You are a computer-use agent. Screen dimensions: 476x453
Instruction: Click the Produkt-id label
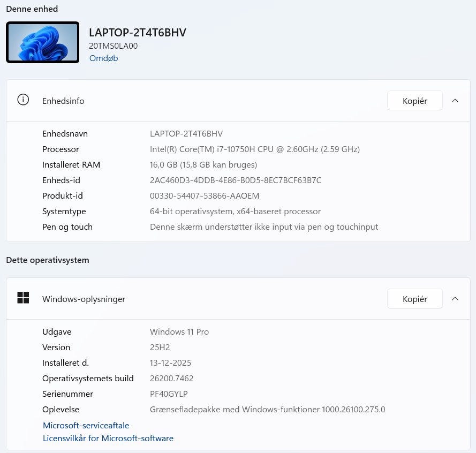tap(63, 195)
